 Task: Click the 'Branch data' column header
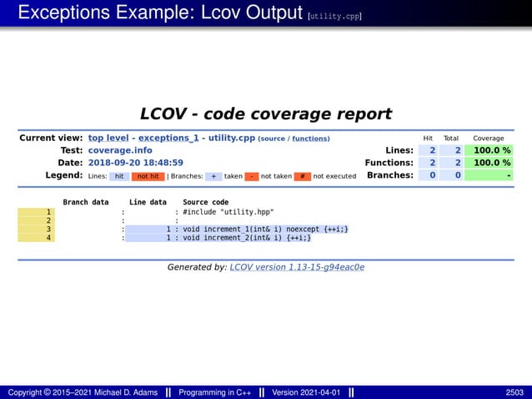pos(86,202)
